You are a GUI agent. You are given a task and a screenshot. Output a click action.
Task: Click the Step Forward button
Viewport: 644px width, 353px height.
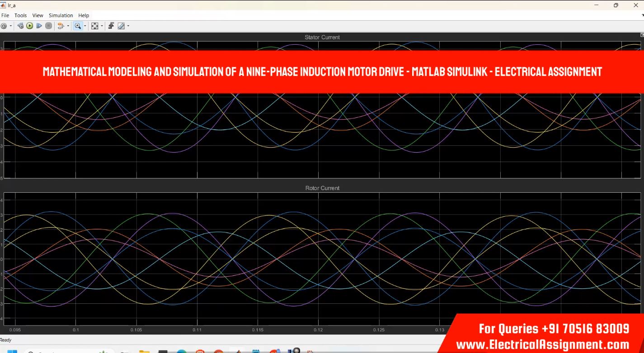pyautogui.click(x=39, y=26)
